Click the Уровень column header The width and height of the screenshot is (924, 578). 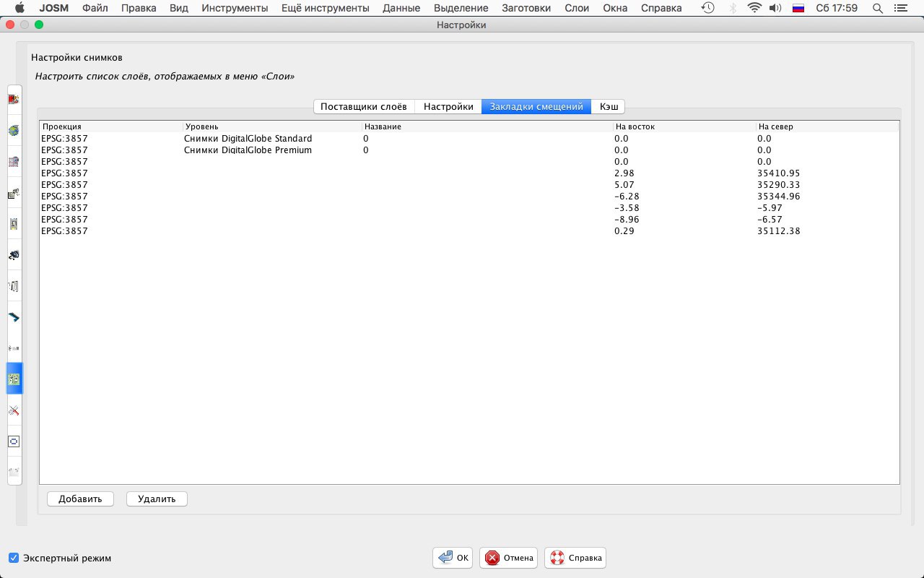(x=272, y=126)
